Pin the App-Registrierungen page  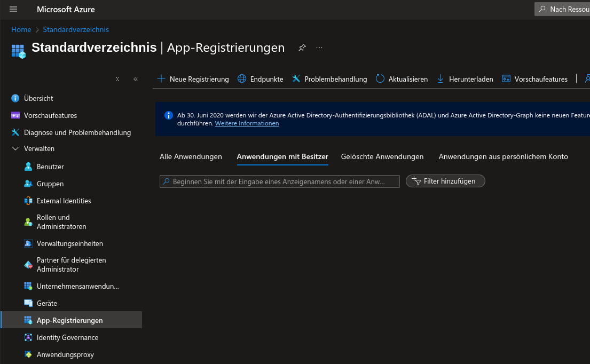(x=302, y=48)
